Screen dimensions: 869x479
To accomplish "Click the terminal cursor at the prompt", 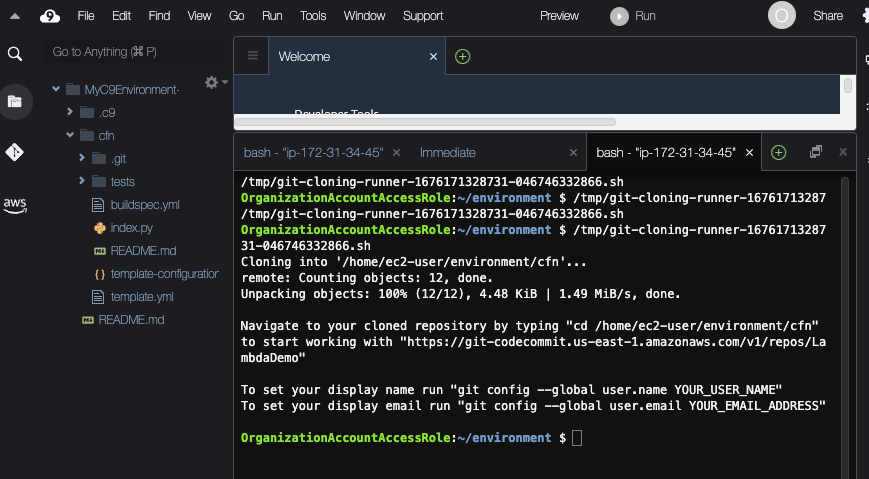I will [577, 438].
